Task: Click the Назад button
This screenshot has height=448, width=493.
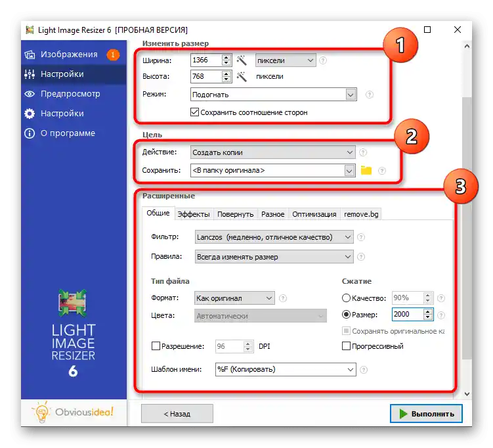Action: [177, 414]
